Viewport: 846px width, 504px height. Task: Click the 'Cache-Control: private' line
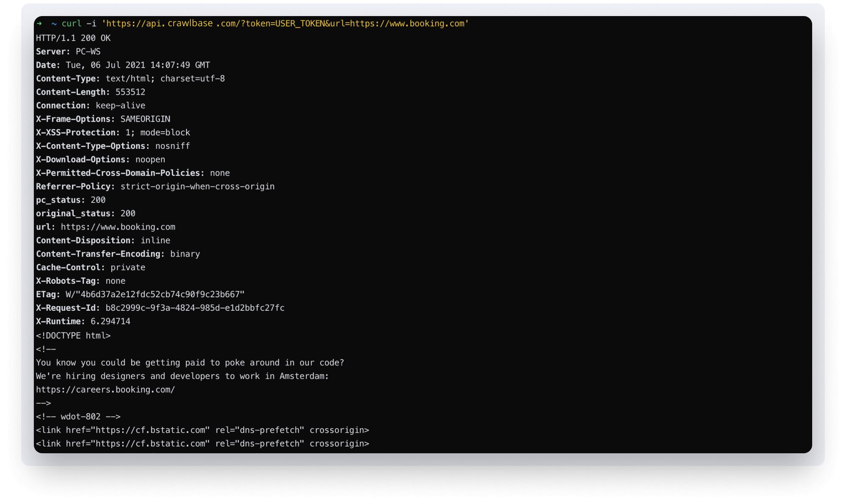click(91, 268)
